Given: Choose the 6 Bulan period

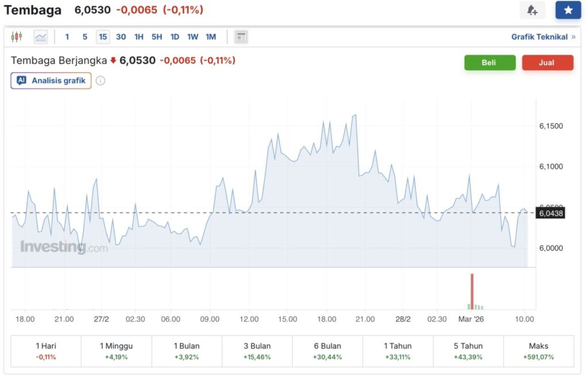Looking at the screenshot, I should pyautogui.click(x=327, y=351).
